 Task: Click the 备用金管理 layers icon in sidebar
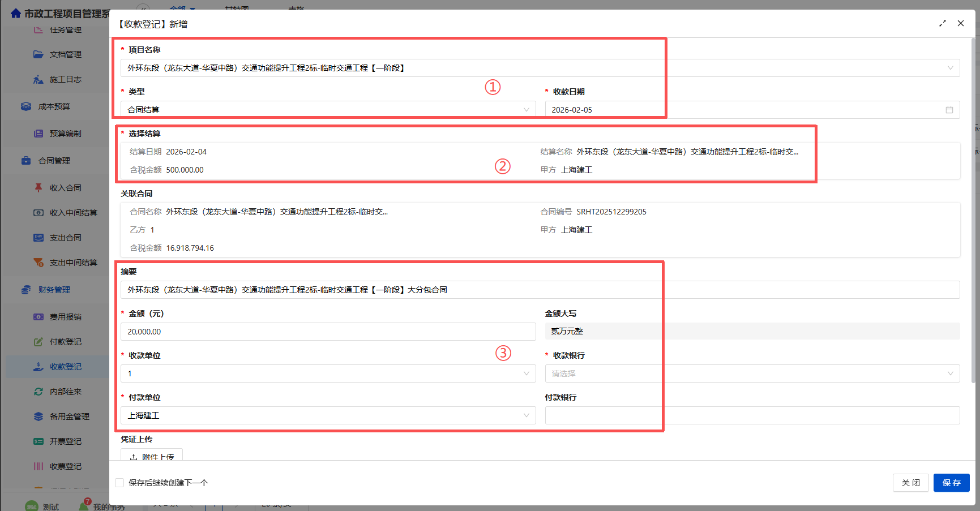click(38, 416)
